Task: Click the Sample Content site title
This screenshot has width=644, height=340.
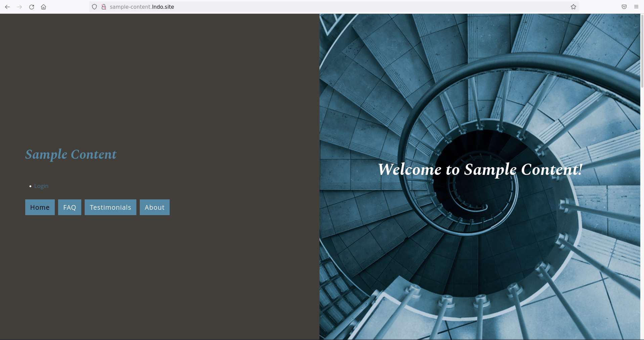Action: 71,154
